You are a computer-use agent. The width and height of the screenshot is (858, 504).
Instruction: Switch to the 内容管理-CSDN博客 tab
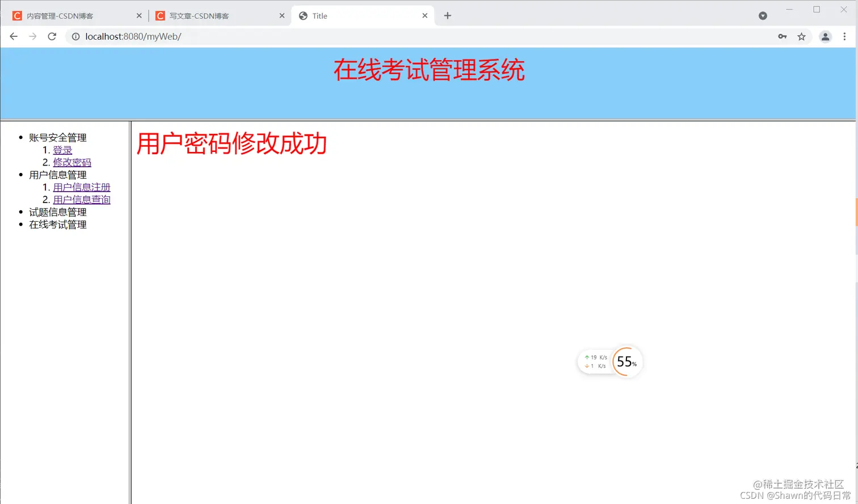pos(74,15)
